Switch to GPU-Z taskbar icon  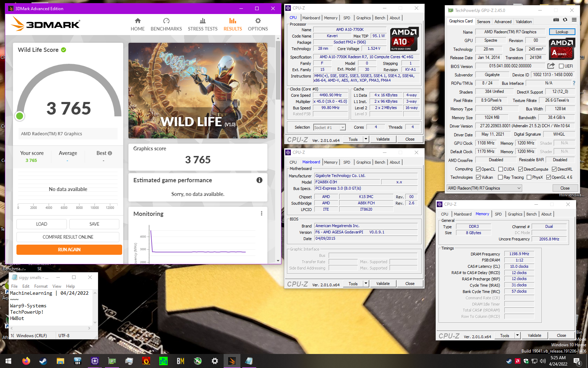pos(112,361)
